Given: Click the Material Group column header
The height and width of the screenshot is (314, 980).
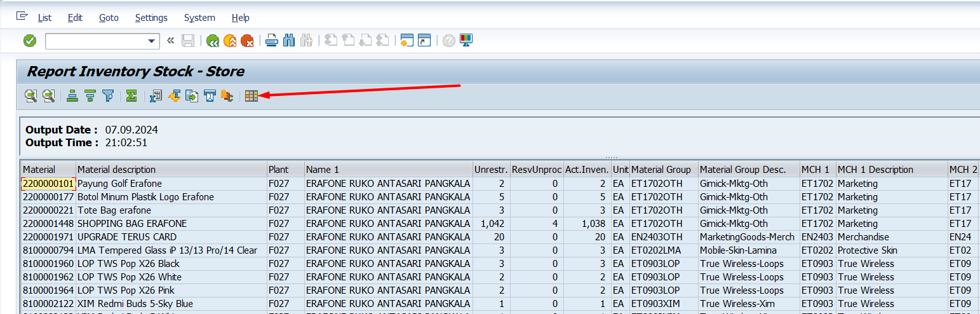Looking at the screenshot, I should 661,170.
